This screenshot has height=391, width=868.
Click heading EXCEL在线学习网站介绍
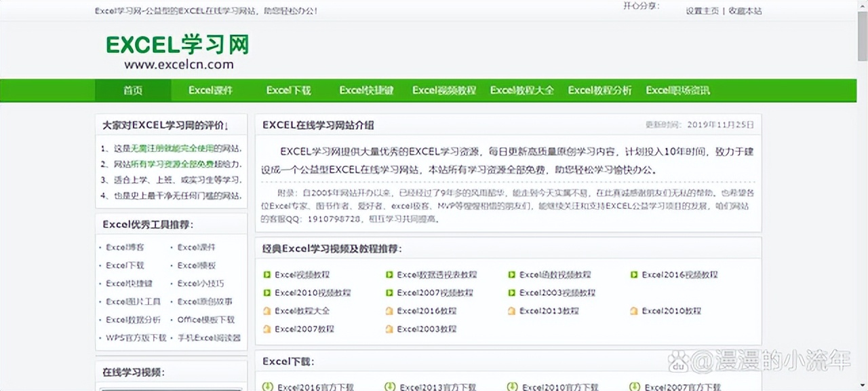318,125
